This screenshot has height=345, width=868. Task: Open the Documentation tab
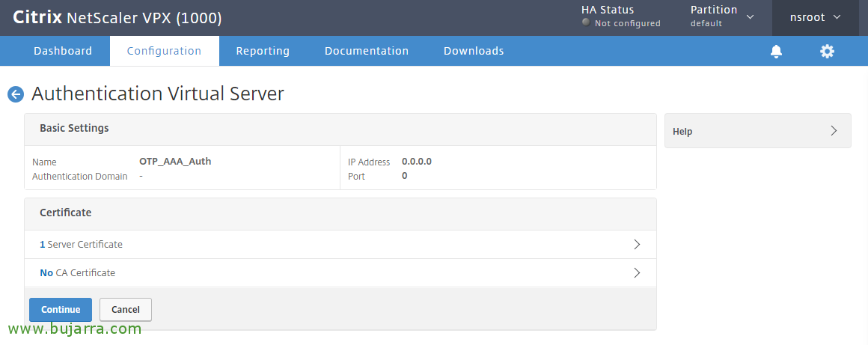367,51
